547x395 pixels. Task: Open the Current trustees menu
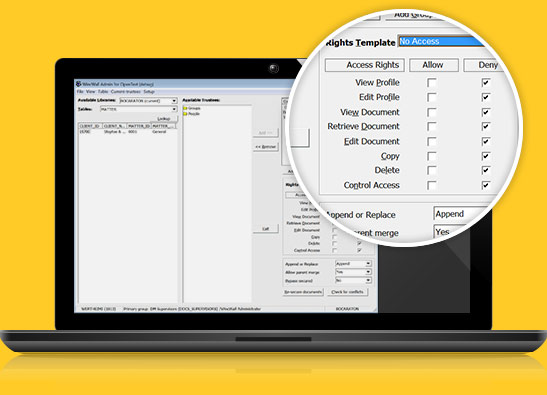pos(126,91)
